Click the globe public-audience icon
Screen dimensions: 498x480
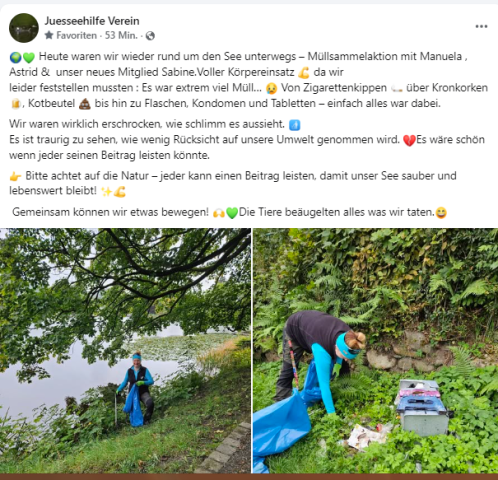click(150, 36)
